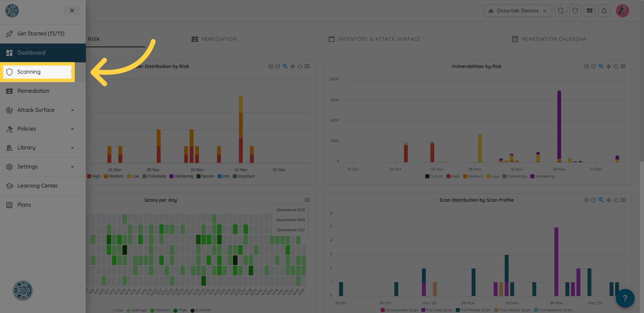Click the gear icon next to Settings

point(9,167)
